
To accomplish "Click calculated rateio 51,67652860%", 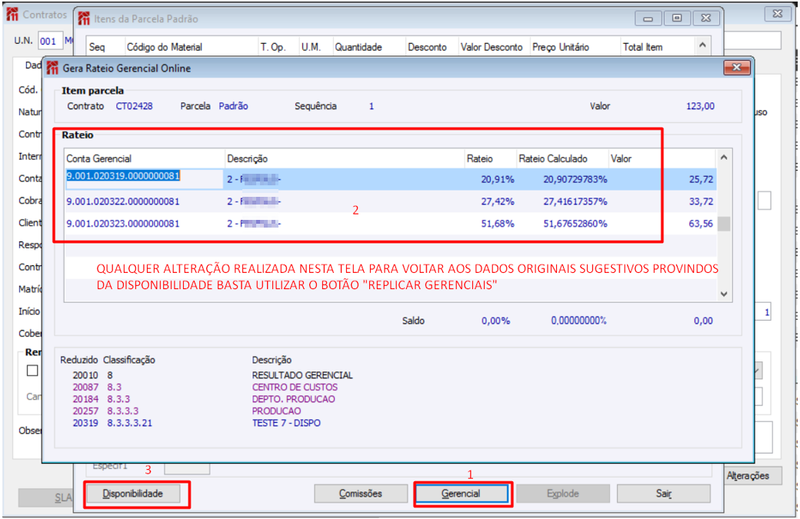I will [x=575, y=224].
